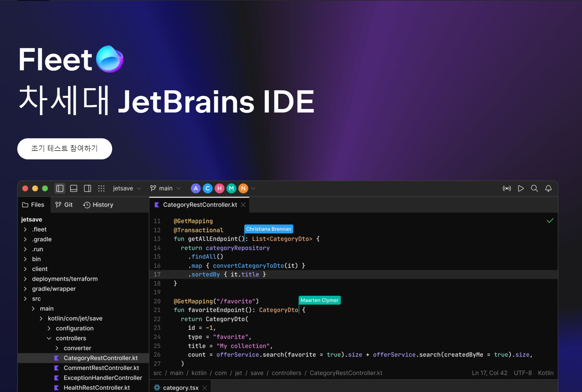Expand the converter folder

click(x=57, y=348)
